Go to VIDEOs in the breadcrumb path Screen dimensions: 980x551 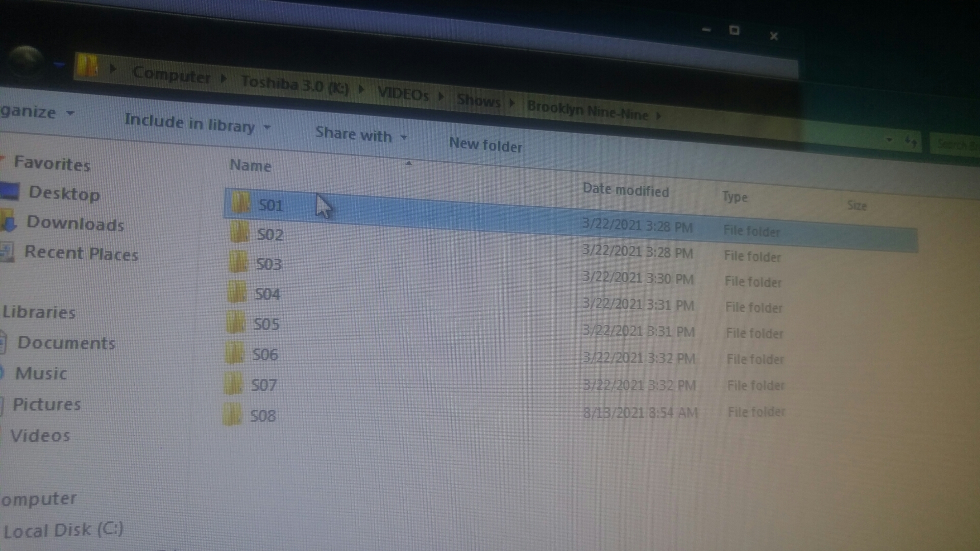(x=403, y=94)
